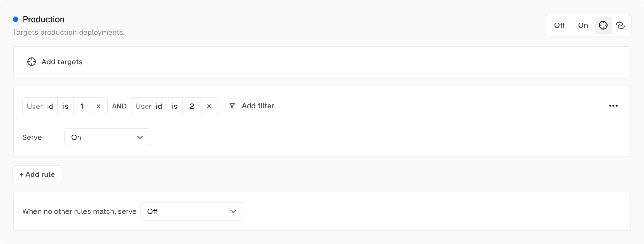The height and width of the screenshot is (244, 644).
Task: Click the Add targets row
Action: click(322, 62)
